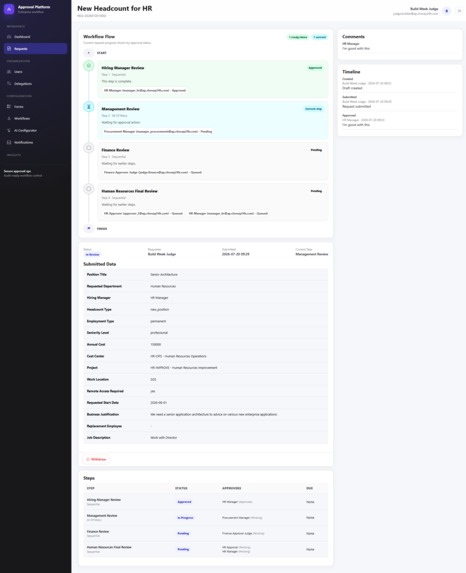Click the Users people icon

[9, 72]
